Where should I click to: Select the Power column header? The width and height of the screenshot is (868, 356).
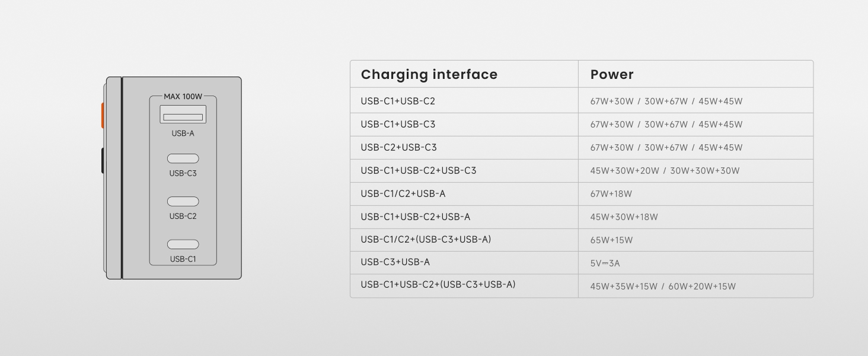click(612, 75)
